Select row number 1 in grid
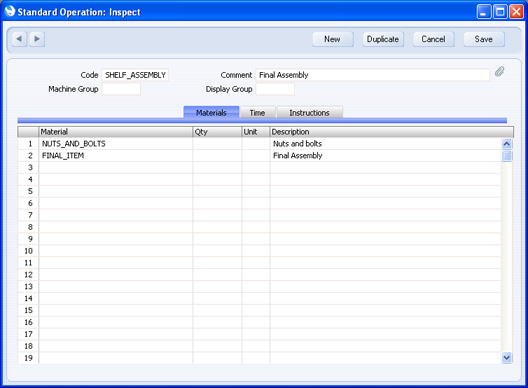528x388 pixels. [28, 144]
